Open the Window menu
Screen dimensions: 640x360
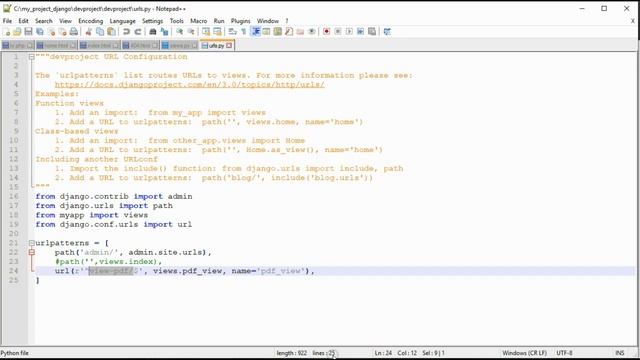[x=268, y=21]
